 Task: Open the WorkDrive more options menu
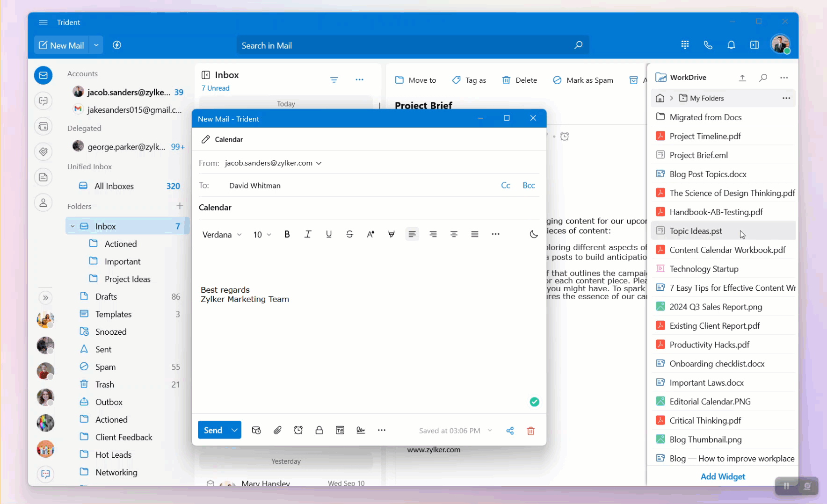click(784, 78)
